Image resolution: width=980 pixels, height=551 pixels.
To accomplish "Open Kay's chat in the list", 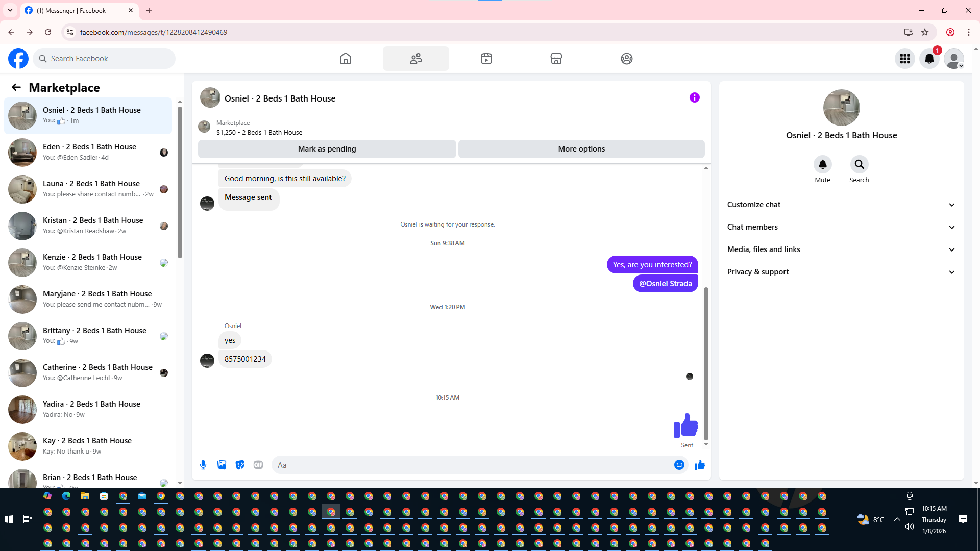I will click(88, 446).
